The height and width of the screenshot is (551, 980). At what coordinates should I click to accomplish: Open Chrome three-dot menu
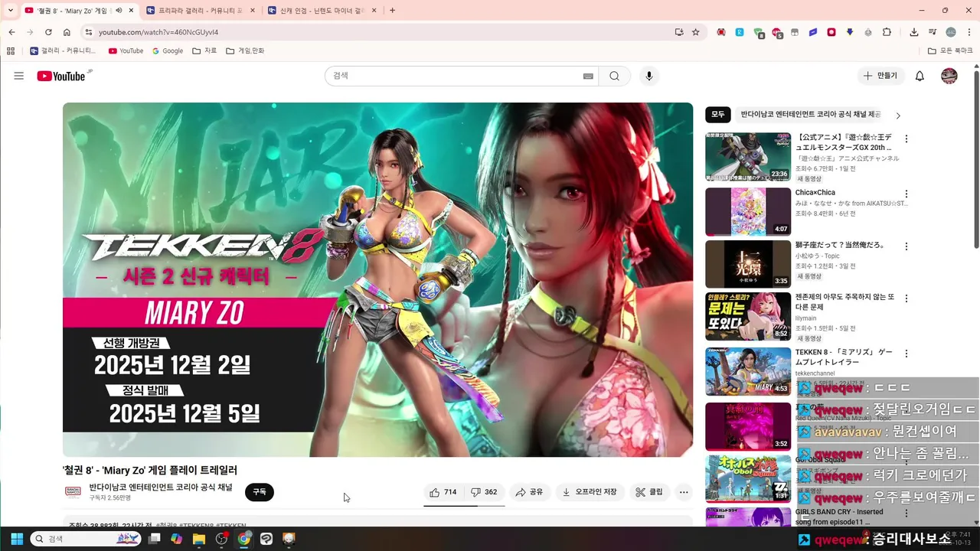[969, 32]
